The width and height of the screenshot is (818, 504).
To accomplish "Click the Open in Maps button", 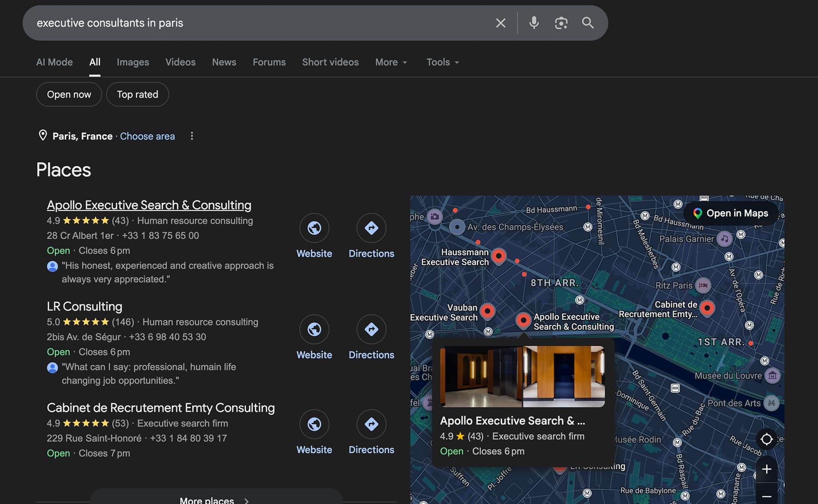I will (731, 213).
